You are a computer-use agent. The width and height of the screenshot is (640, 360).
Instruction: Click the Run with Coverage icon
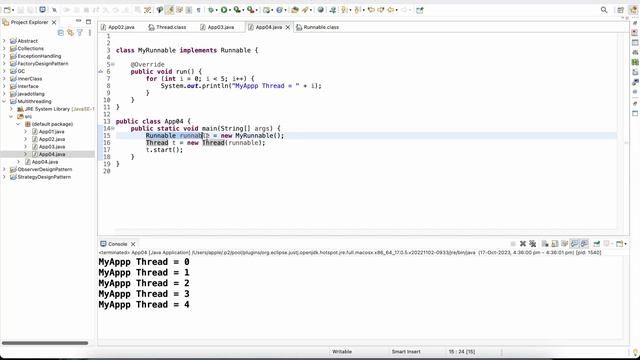(237, 10)
